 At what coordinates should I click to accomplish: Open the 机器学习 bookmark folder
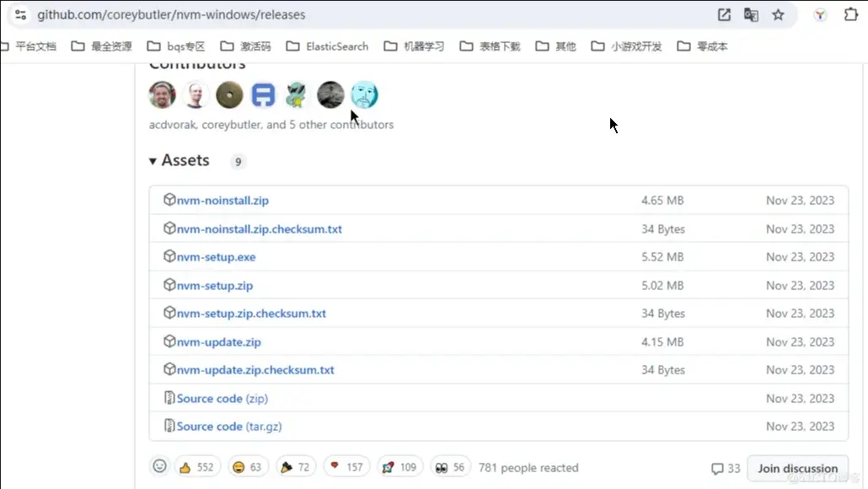(x=414, y=46)
